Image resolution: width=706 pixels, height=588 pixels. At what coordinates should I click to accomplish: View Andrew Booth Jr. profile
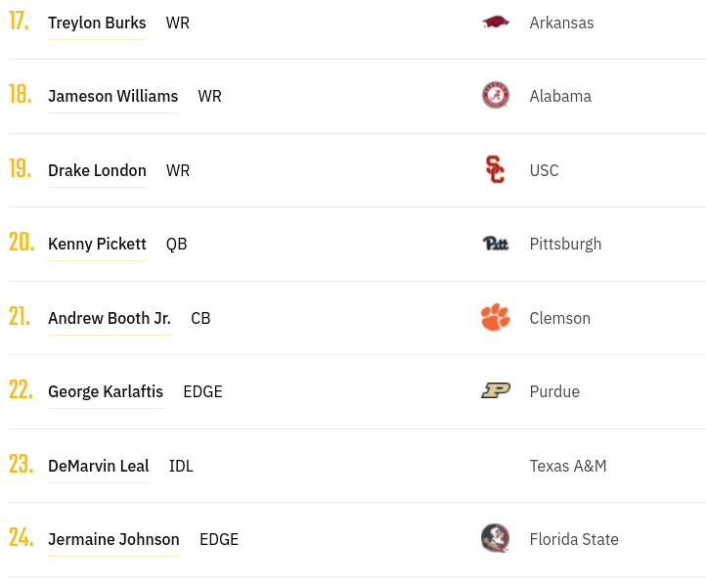pyautogui.click(x=110, y=318)
